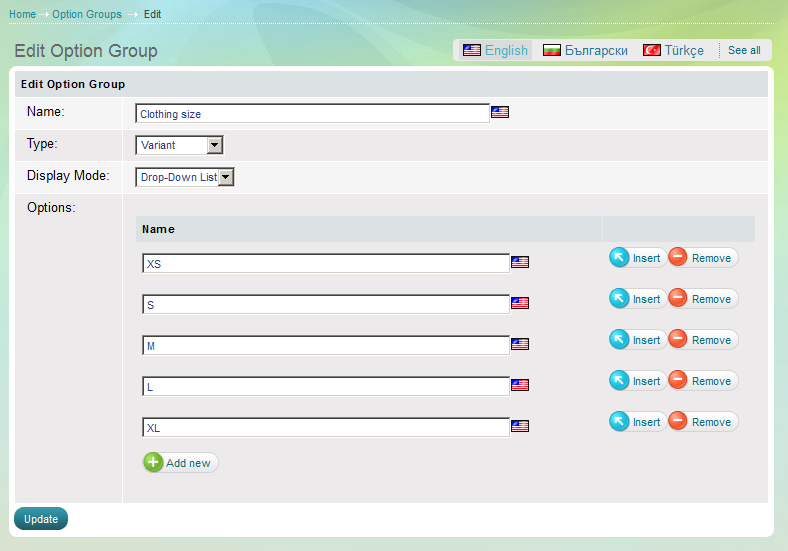Viewport: 788px width, 551px height.
Task: Remove the XL option row
Action: tap(702, 422)
